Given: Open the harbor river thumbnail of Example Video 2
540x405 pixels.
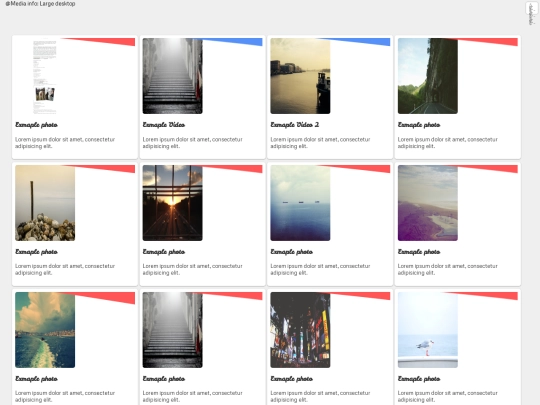Looking at the screenshot, I should click(x=300, y=76).
